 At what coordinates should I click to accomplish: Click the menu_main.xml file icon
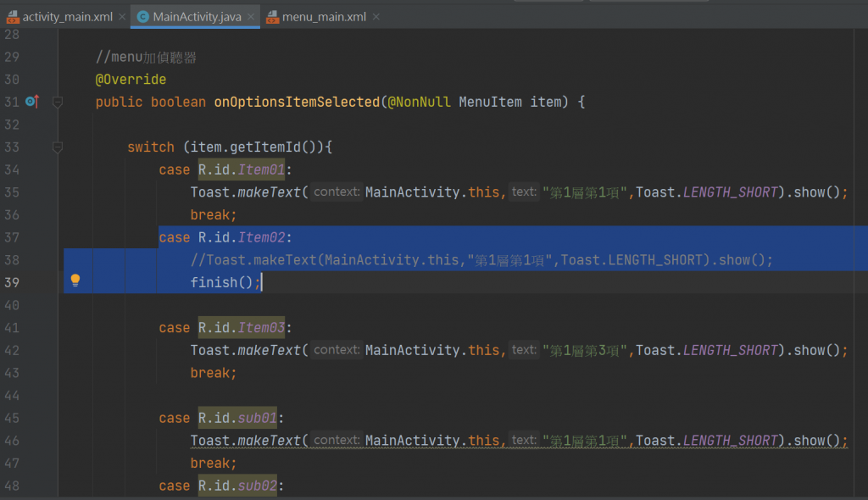272,17
